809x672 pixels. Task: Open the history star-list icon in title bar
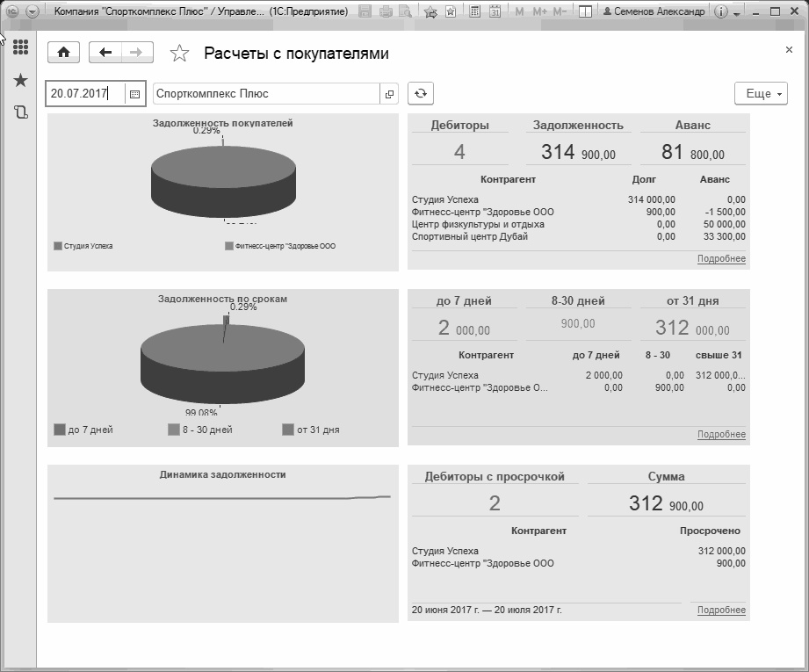coord(451,11)
